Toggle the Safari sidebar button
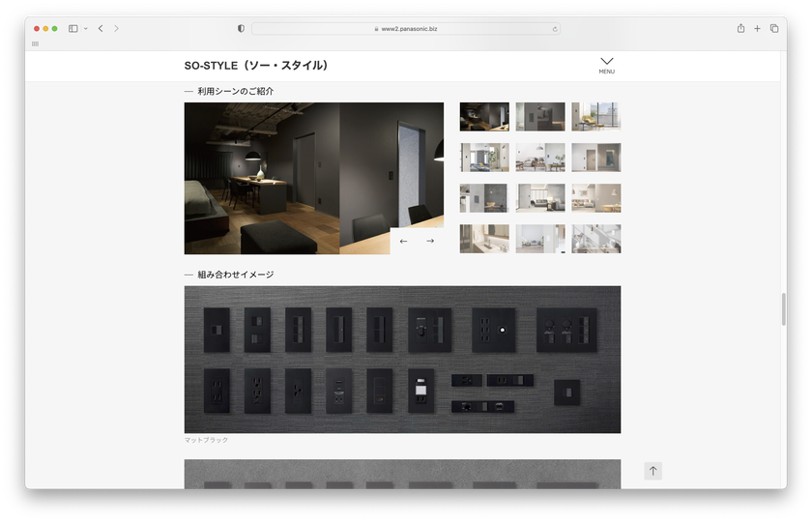This screenshot has width=812, height=522. click(73, 28)
